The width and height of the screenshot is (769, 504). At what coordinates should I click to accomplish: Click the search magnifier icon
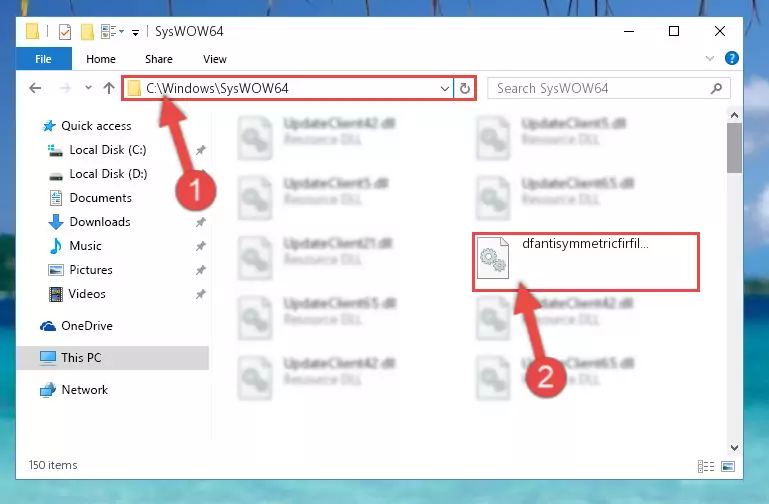pyautogui.click(x=716, y=88)
